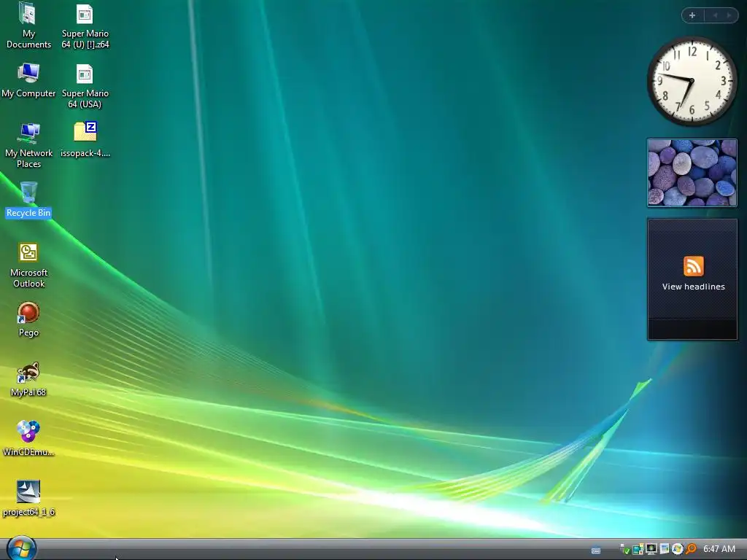The image size is (747, 560).
Task: Select the My Computer desktop icon
Action: pyautogui.click(x=28, y=80)
